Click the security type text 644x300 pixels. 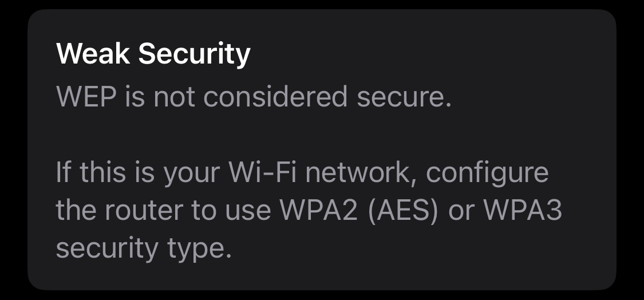(x=144, y=248)
